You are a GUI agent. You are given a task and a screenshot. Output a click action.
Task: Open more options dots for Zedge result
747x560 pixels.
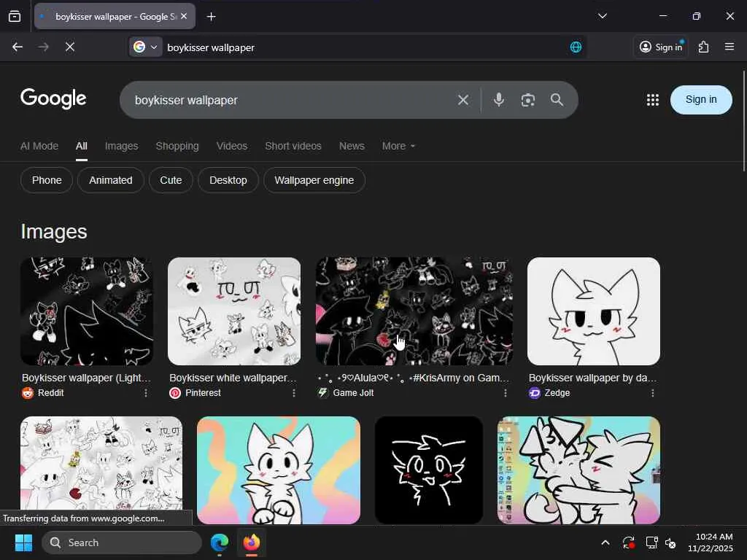click(x=653, y=393)
